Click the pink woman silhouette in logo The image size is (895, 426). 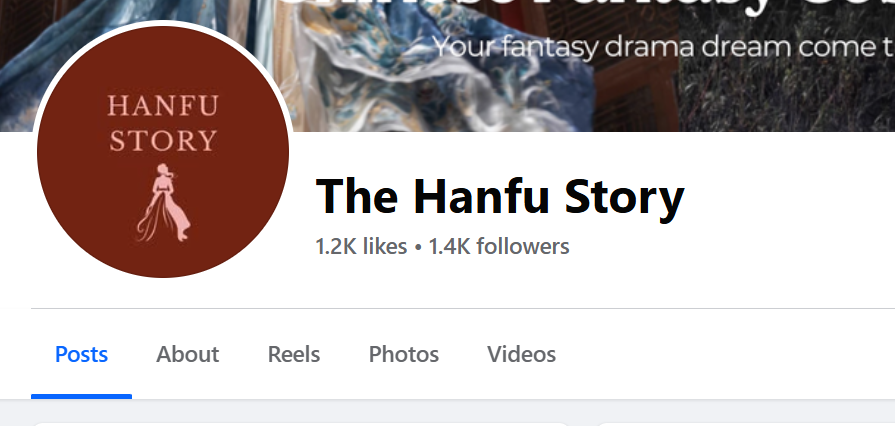[163, 203]
